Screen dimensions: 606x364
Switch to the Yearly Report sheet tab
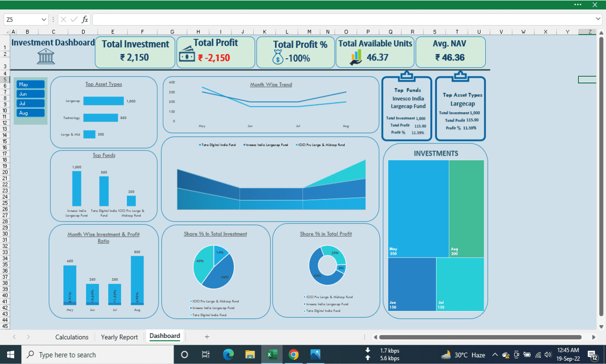pos(119,337)
